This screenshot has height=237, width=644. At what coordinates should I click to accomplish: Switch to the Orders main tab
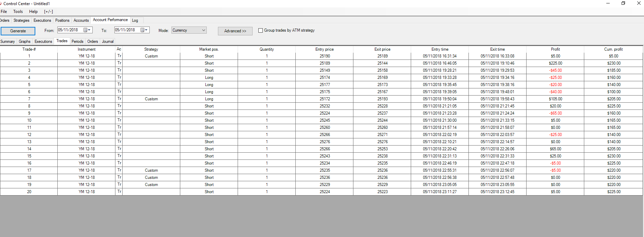click(5, 20)
